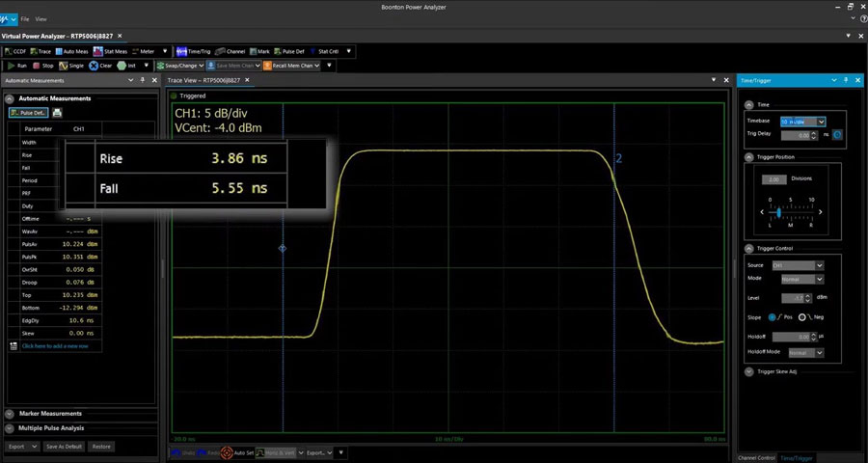Open the trigger Source dropdown
868x463 pixels.
coord(798,264)
